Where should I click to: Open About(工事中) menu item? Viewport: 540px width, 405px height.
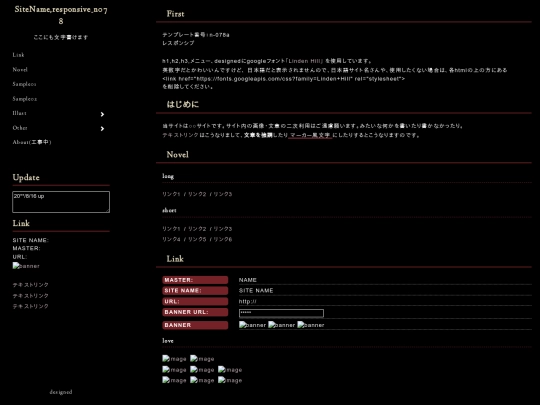(x=32, y=142)
